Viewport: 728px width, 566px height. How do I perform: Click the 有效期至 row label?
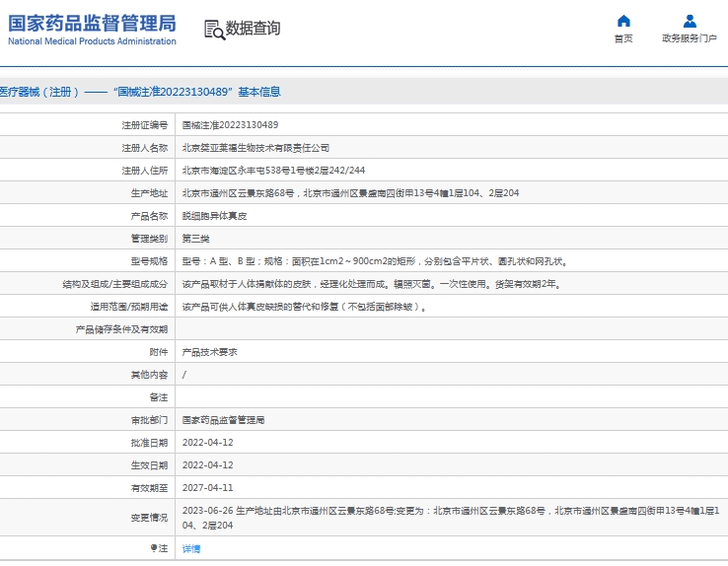(x=149, y=488)
